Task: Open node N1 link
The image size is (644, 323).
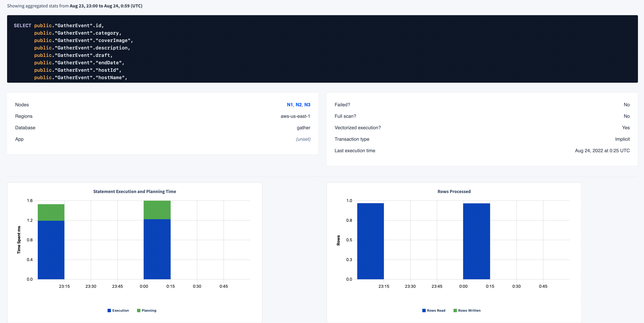Action: pyautogui.click(x=289, y=105)
